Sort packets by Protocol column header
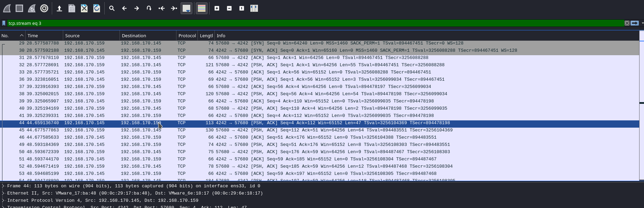 (x=187, y=36)
